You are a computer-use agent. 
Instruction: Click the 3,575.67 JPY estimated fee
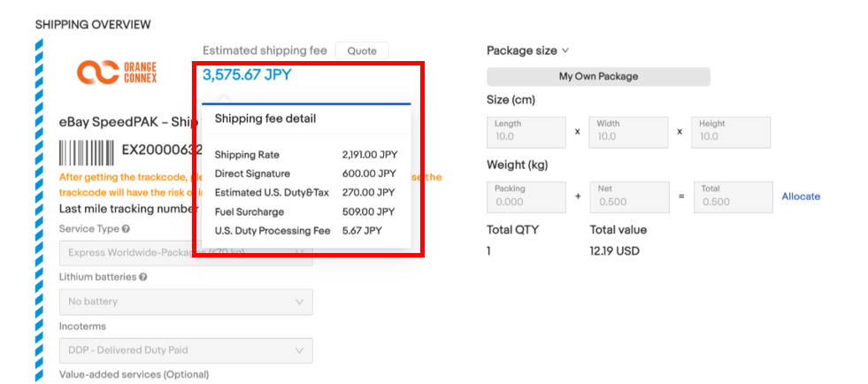click(247, 75)
